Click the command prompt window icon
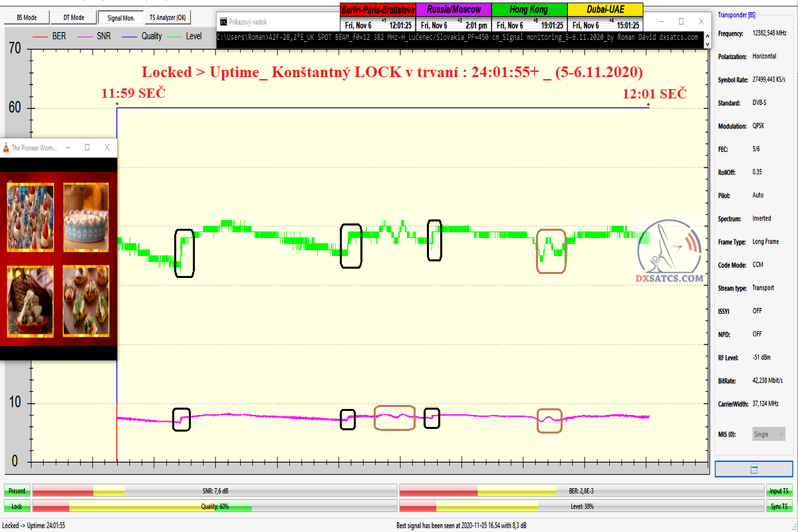Image resolution: width=798 pixels, height=532 pixels. click(x=223, y=21)
